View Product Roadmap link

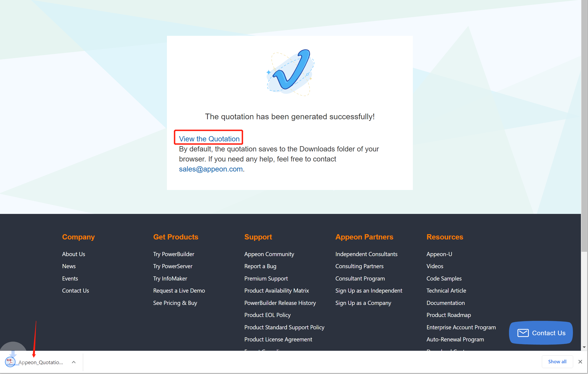pyautogui.click(x=448, y=315)
